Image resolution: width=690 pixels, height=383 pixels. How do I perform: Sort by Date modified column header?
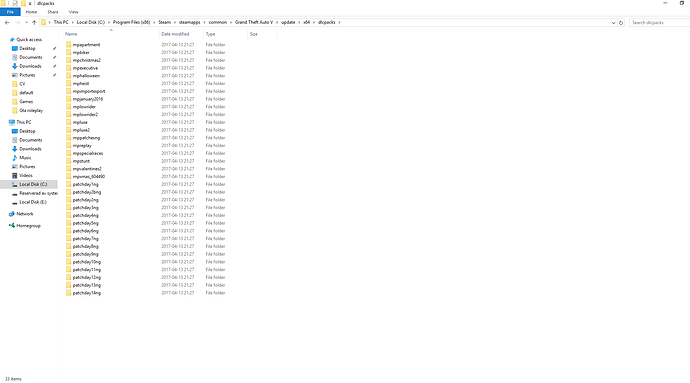point(175,34)
